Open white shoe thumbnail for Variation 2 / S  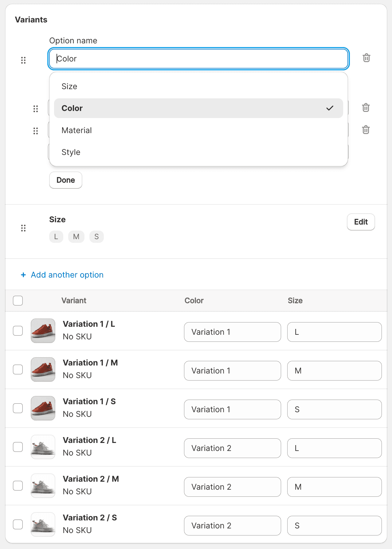click(x=43, y=524)
